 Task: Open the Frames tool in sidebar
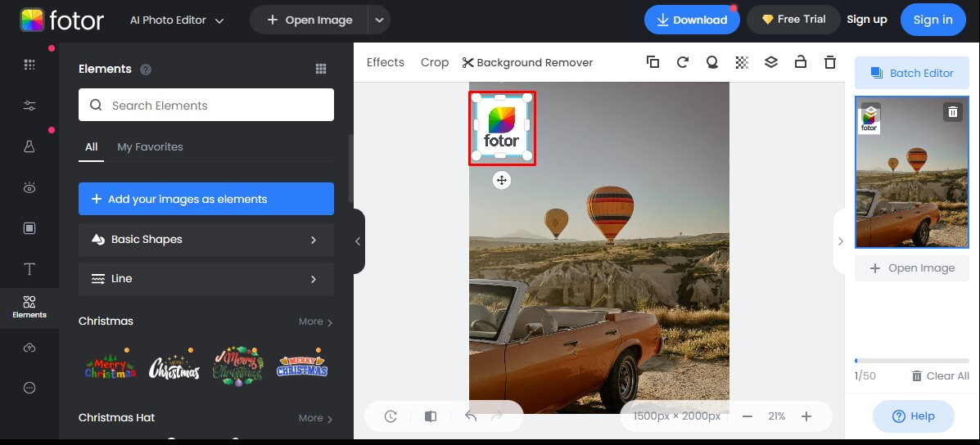point(29,228)
